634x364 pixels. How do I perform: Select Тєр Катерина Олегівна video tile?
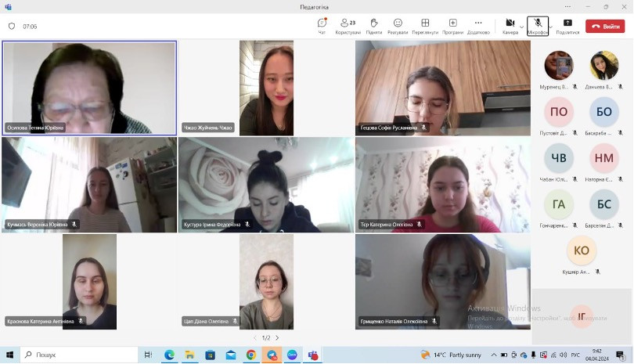(x=443, y=185)
